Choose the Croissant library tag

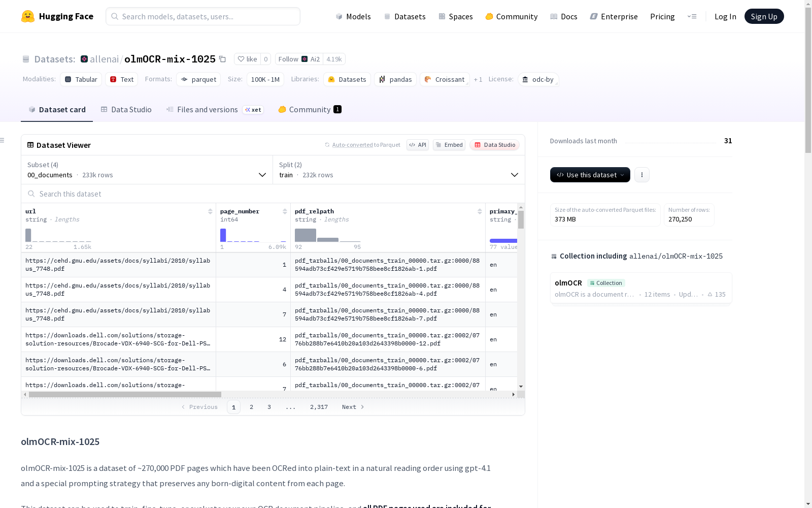coord(445,79)
